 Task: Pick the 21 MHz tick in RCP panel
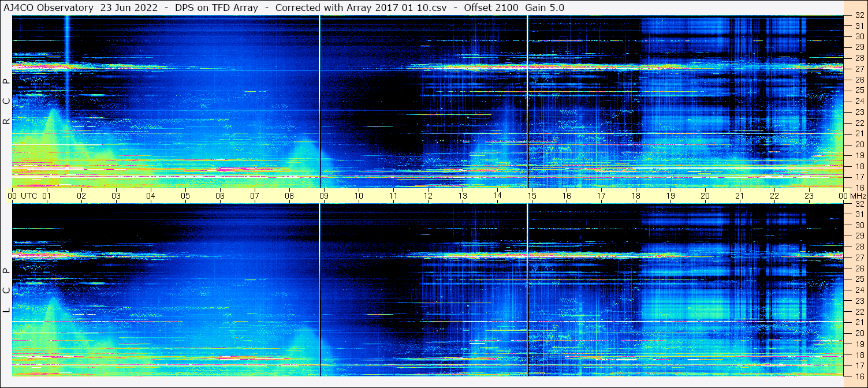pos(859,133)
